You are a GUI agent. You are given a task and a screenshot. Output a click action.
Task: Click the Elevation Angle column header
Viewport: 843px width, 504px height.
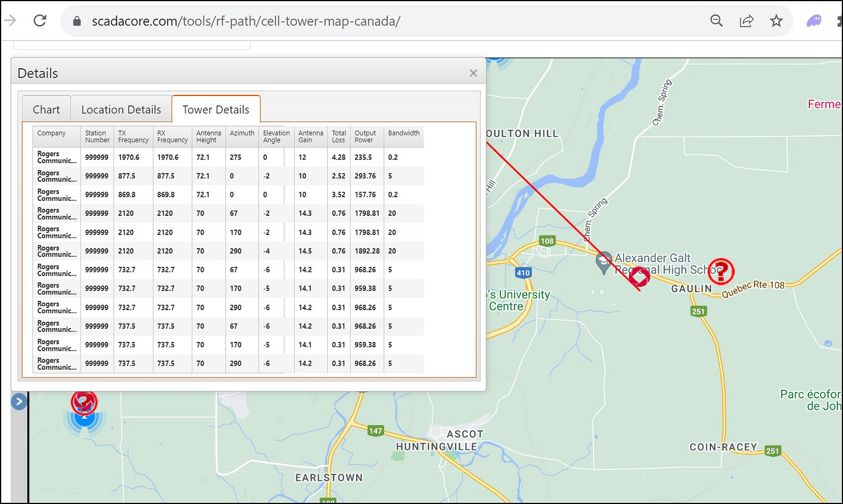(x=276, y=137)
